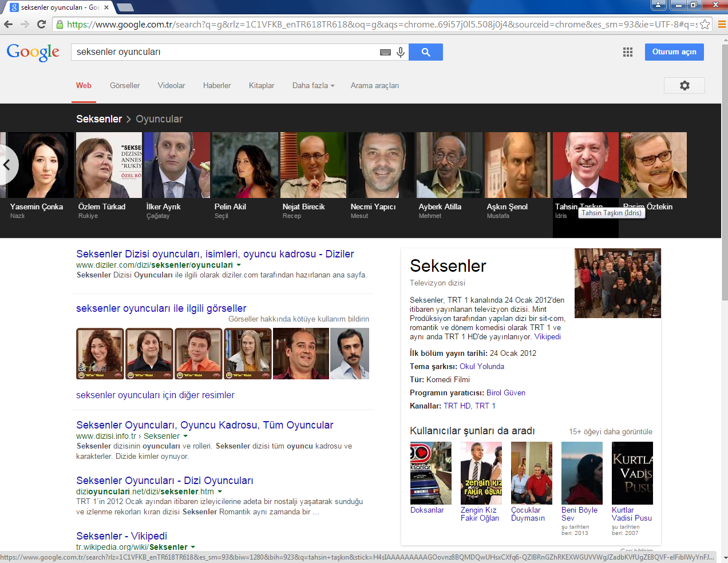Open the curly red-haired woman image result

click(x=100, y=354)
